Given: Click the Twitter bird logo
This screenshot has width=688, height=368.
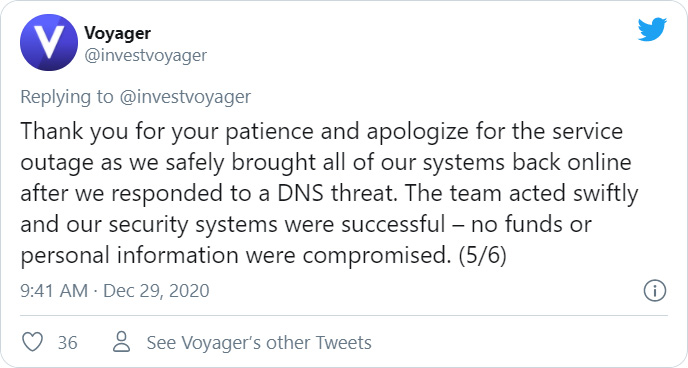Looking at the screenshot, I should 652,29.
